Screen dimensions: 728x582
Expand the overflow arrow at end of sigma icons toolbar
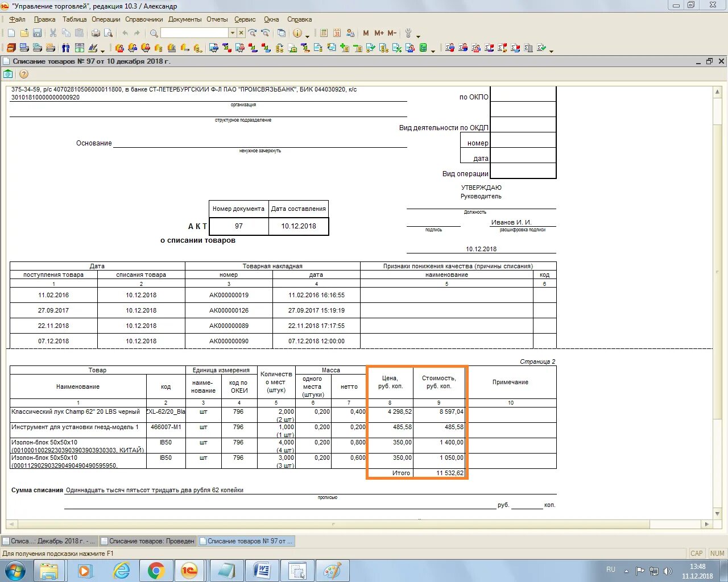(551, 51)
